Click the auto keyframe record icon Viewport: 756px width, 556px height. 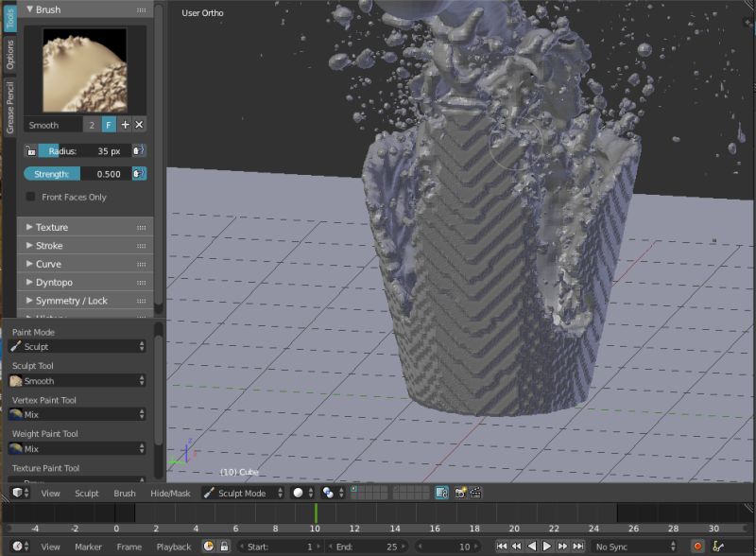[x=209, y=547]
